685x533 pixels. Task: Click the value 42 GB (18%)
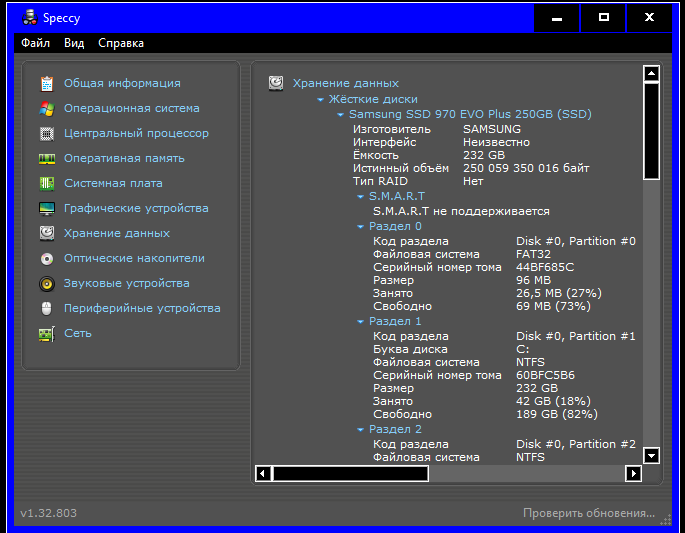click(553, 401)
